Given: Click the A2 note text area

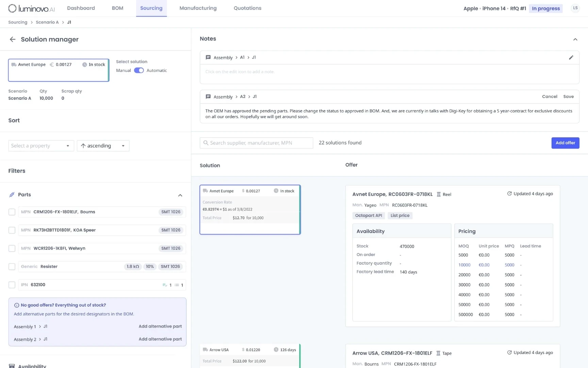Looking at the screenshot, I should coord(389,114).
